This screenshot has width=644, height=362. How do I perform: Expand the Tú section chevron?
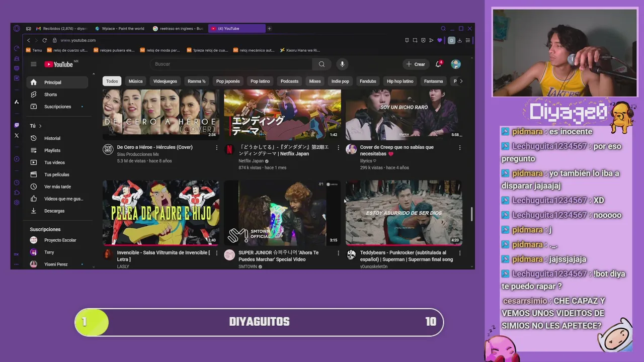coord(40,126)
